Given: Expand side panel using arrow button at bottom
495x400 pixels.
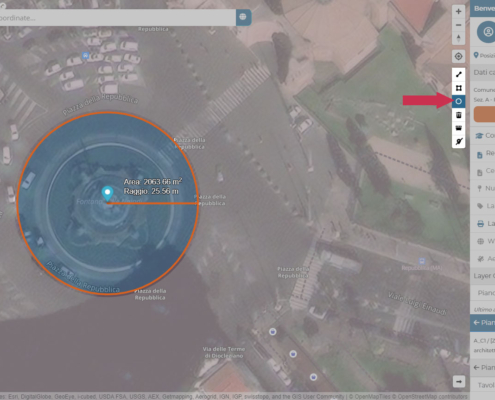Looking at the screenshot, I should pyautogui.click(x=459, y=381).
